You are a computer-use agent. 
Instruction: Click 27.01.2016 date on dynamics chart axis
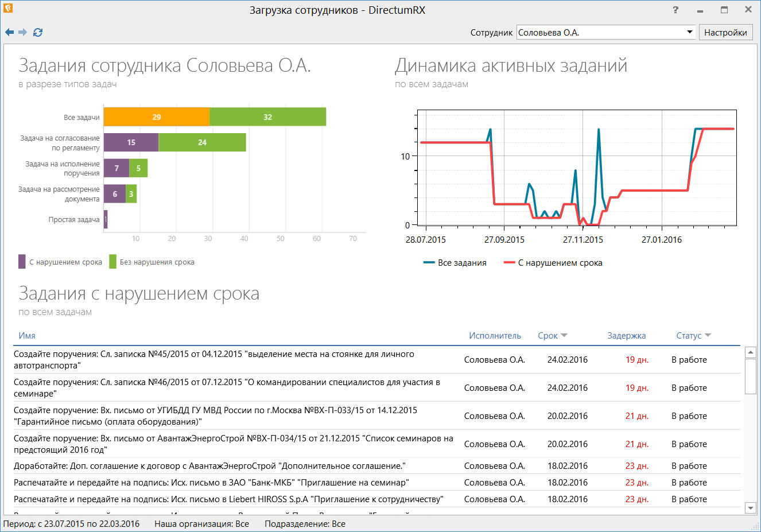662,240
